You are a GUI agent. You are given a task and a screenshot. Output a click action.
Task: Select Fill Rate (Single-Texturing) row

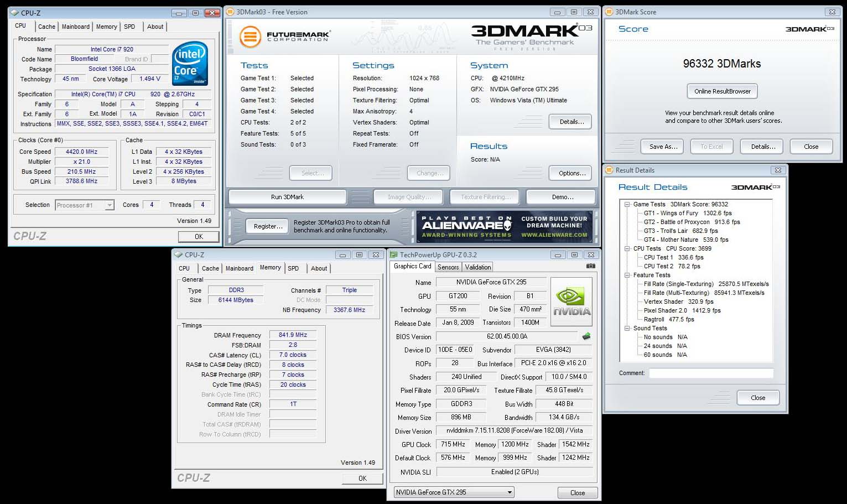[706, 284]
